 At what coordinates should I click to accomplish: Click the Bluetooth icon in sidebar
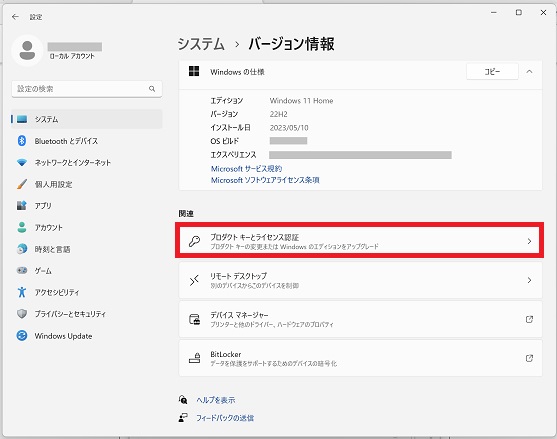click(22, 141)
